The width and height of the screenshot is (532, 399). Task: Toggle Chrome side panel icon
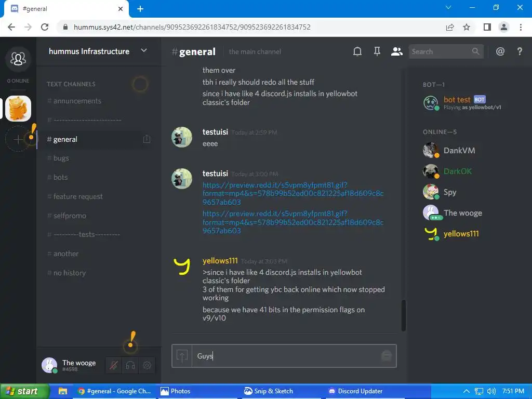pos(487,27)
